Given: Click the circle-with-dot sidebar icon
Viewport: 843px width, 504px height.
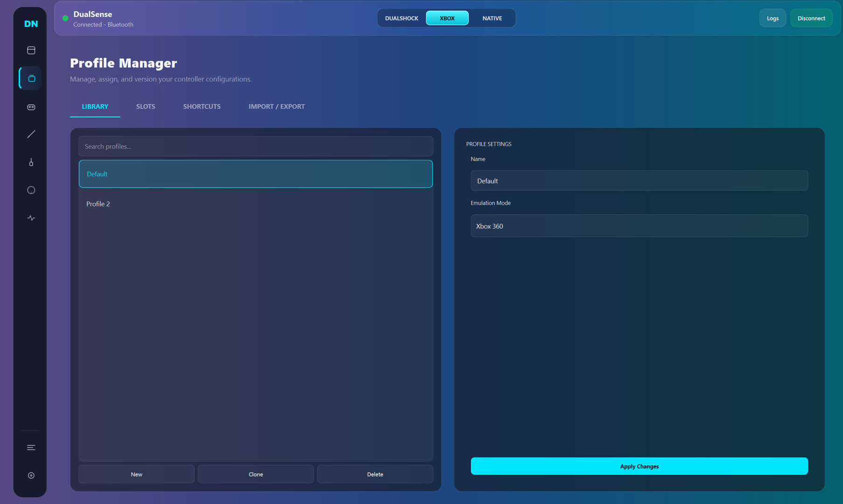Looking at the screenshot, I should click(31, 190).
